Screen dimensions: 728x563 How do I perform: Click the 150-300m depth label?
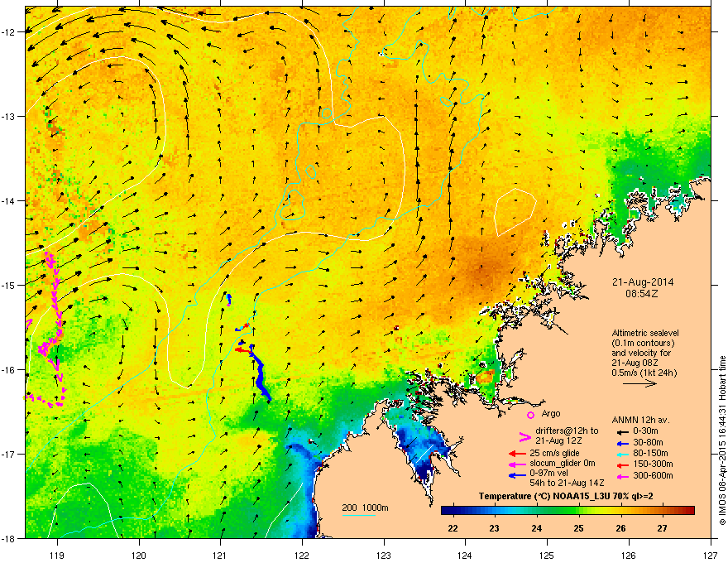point(653,464)
